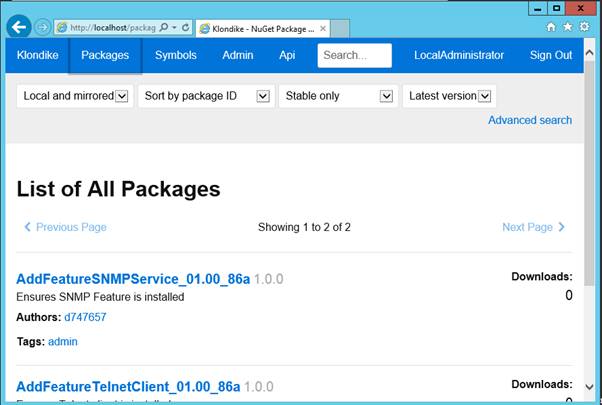Viewport: 602px width, 405px height.
Task: Click the scrollbar up arrow
Action: point(589,53)
